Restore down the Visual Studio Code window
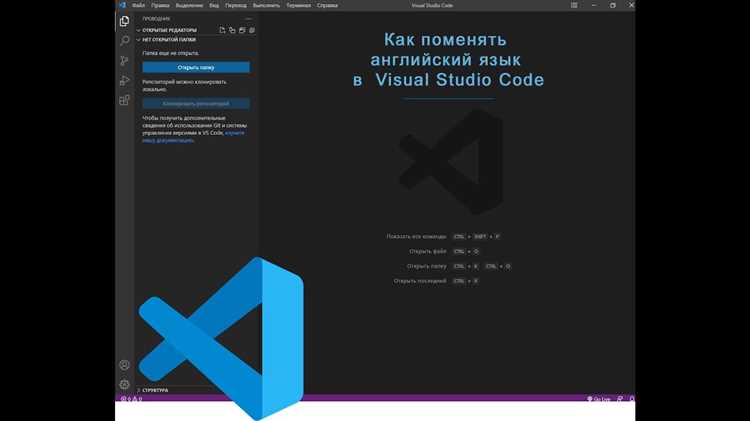This screenshot has width=750, height=421. click(x=613, y=5)
